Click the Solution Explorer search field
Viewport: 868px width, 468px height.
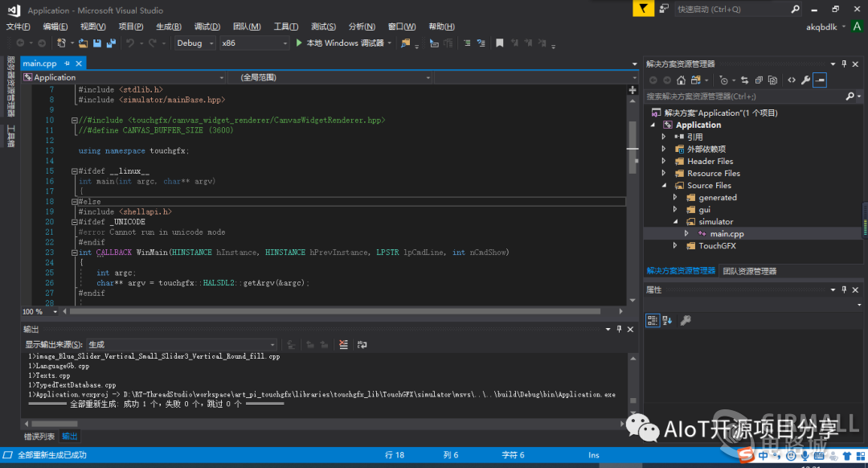[744, 96]
